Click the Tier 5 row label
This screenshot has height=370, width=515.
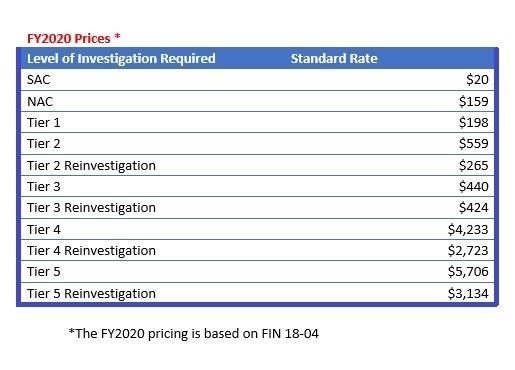[x=44, y=272]
